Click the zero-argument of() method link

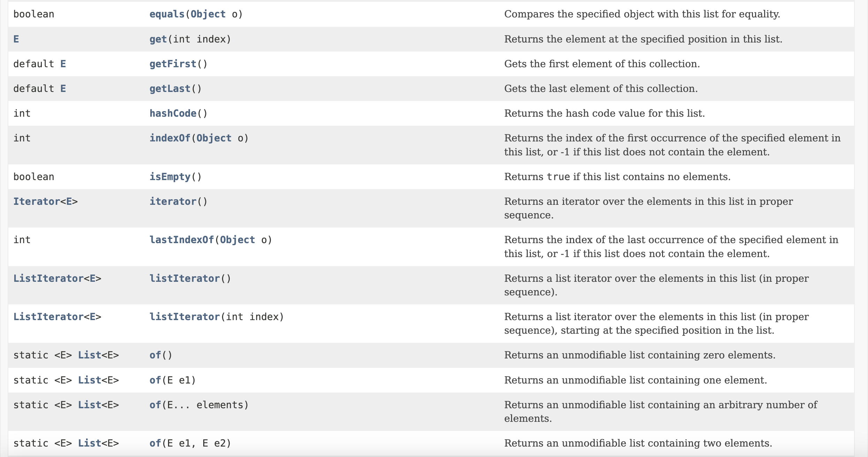click(x=155, y=355)
